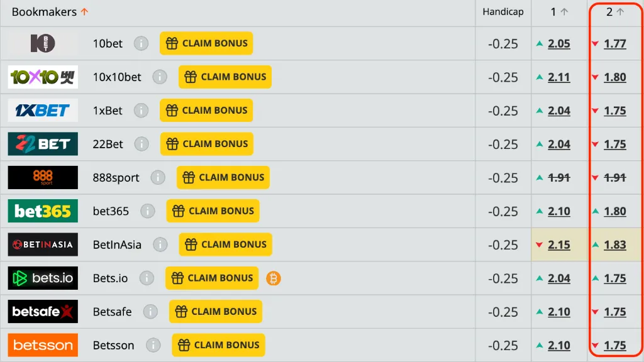Click the BetInAsia info icon
644x362 pixels.
click(x=160, y=245)
